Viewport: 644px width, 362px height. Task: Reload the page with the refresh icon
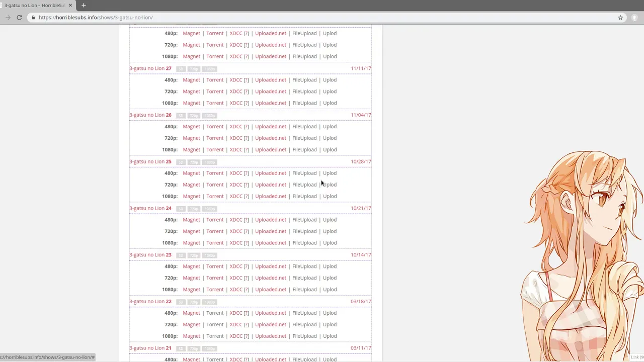pos(19,17)
